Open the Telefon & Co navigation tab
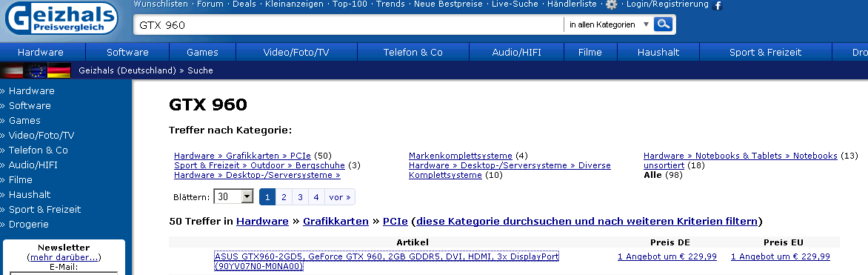The width and height of the screenshot is (868, 275). [413, 52]
